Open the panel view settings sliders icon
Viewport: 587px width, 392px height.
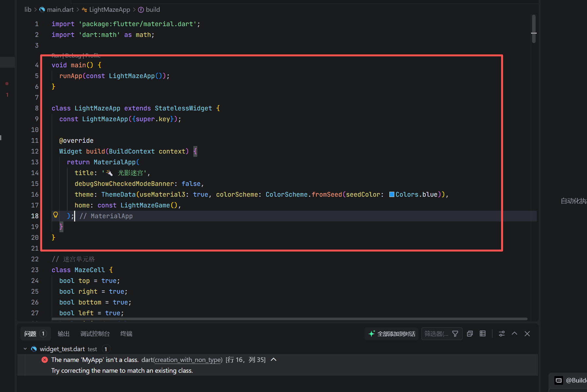pyautogui.click(x=502, y=334)
